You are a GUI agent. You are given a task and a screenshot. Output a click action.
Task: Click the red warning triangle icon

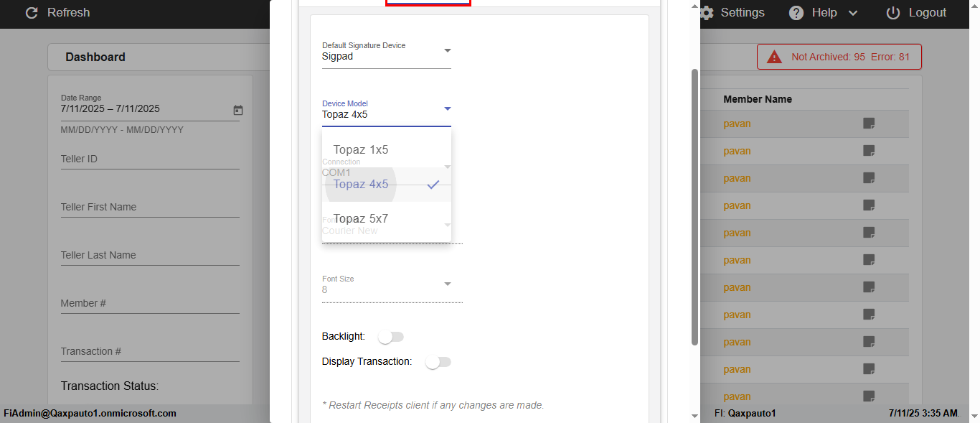coord(774,57)
